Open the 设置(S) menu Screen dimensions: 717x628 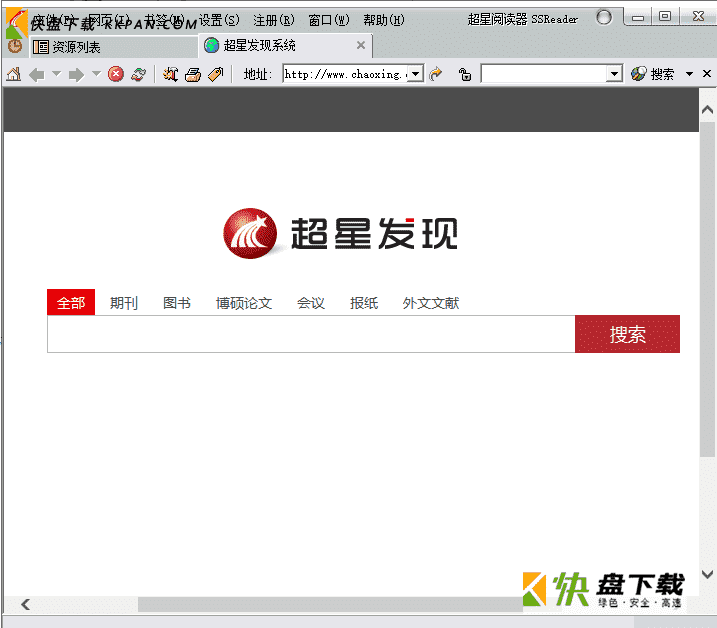(219, 20)
